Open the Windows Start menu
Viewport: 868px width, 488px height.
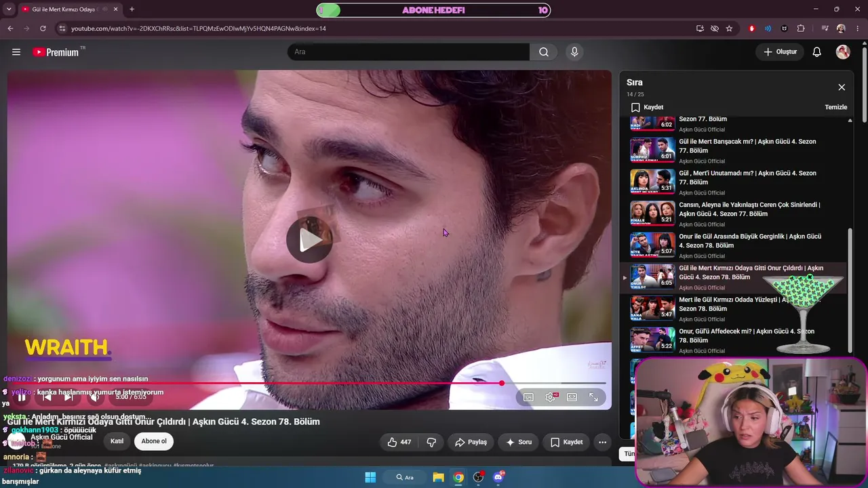370,477
